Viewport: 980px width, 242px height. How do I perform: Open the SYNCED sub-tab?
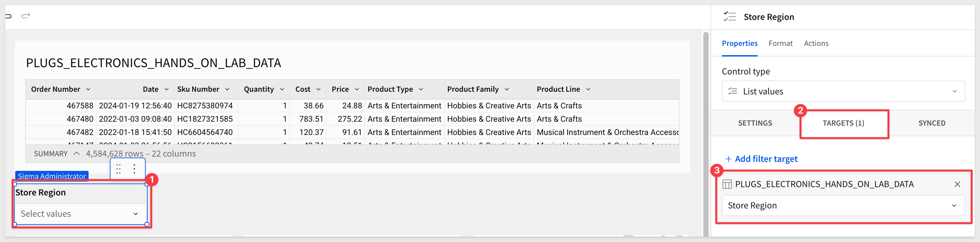pyautogui.click(x=931, y=123)
